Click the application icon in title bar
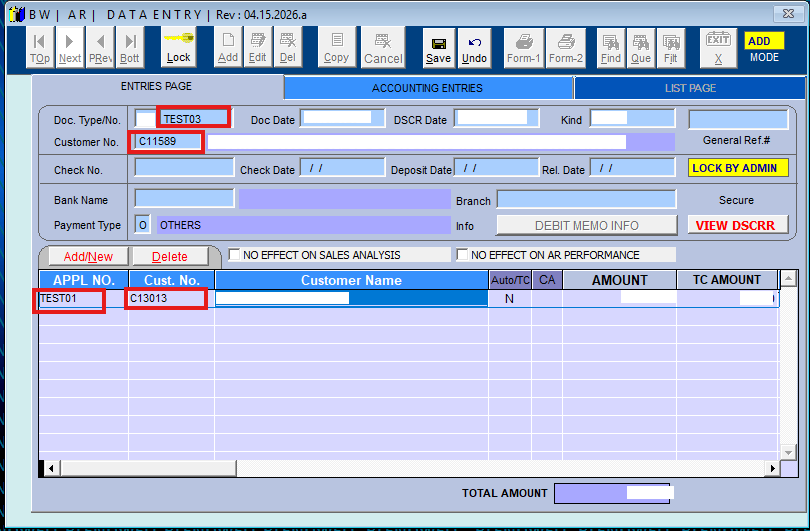The width and height of the screenshot is (810, 531). (17, 14)
